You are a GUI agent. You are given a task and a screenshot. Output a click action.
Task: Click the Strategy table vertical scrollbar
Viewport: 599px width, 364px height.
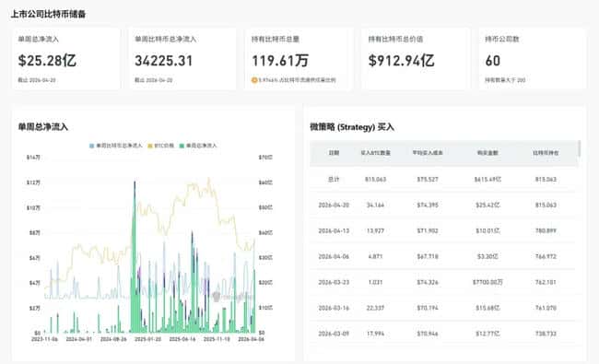click(579, 148)
